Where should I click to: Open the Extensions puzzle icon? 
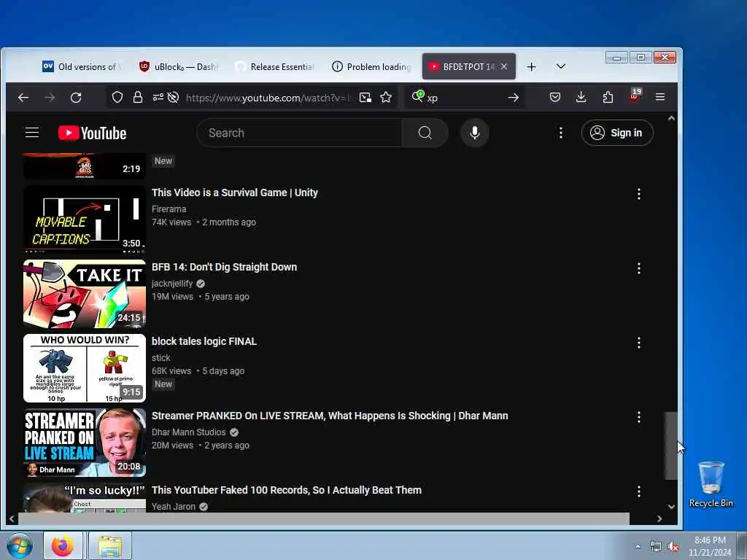[608, 97]
